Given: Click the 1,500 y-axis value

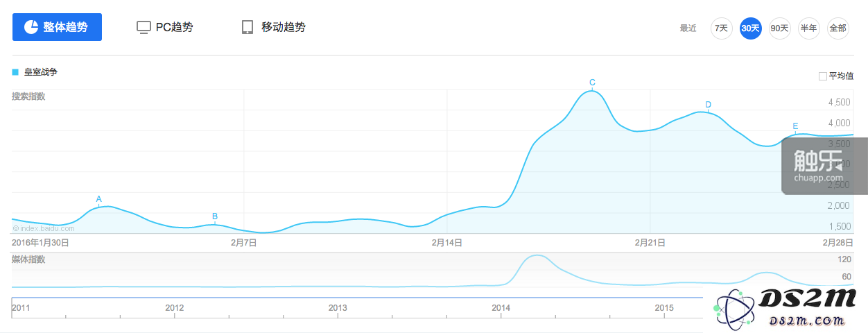Looking at the screenshot, I should pos(839,227).
